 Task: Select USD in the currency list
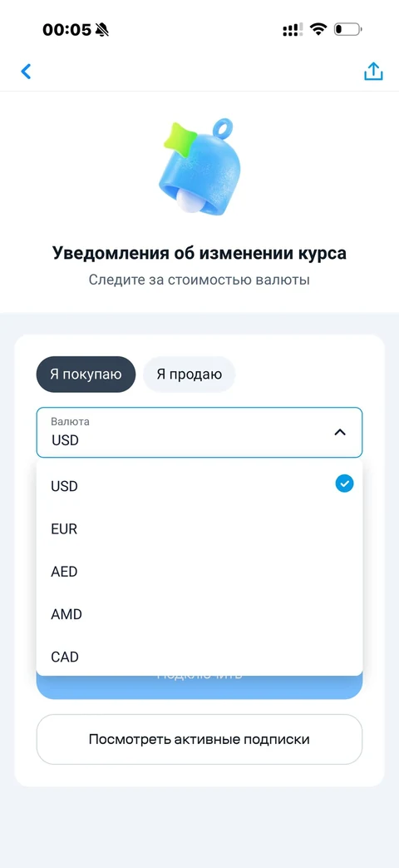[199, 486]
